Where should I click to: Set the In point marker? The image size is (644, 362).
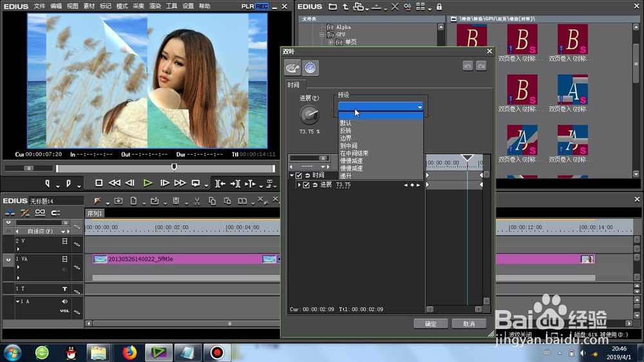point(48,184)
